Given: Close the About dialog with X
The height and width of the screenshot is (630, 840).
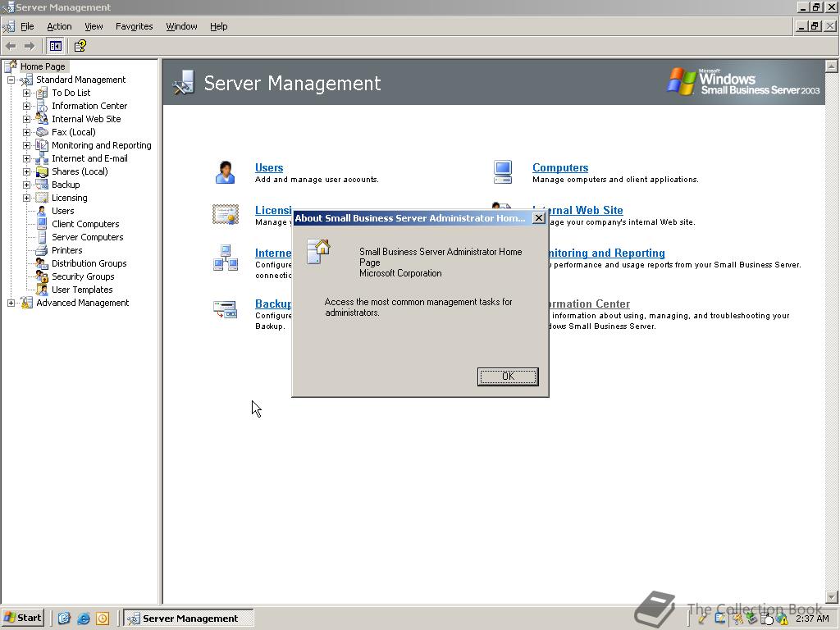Looking at the screenshot, I should [x=538, y=218].
